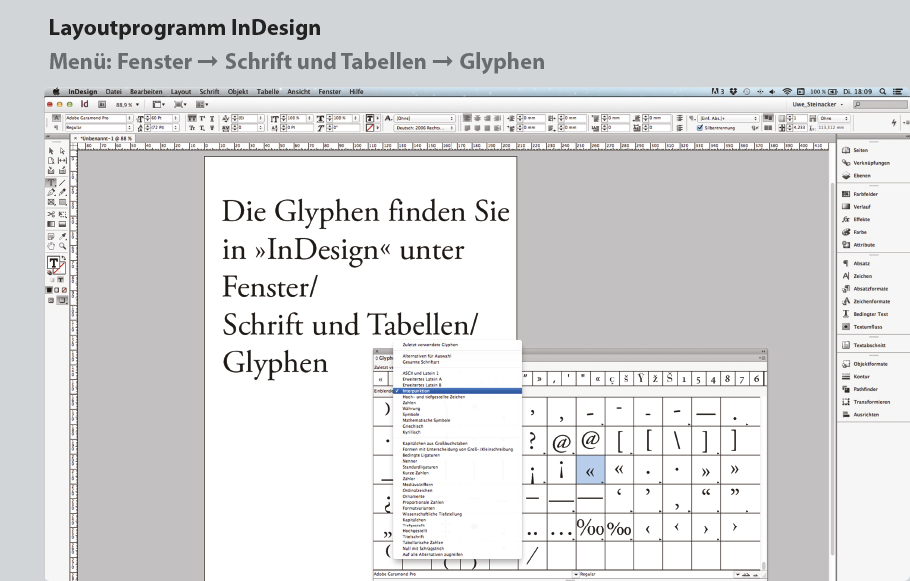The height and width of the screenshot is (581, 910).
Task: Select the Type tool in the toolbox
Action: pyautogui.click(x=51, y=182)
